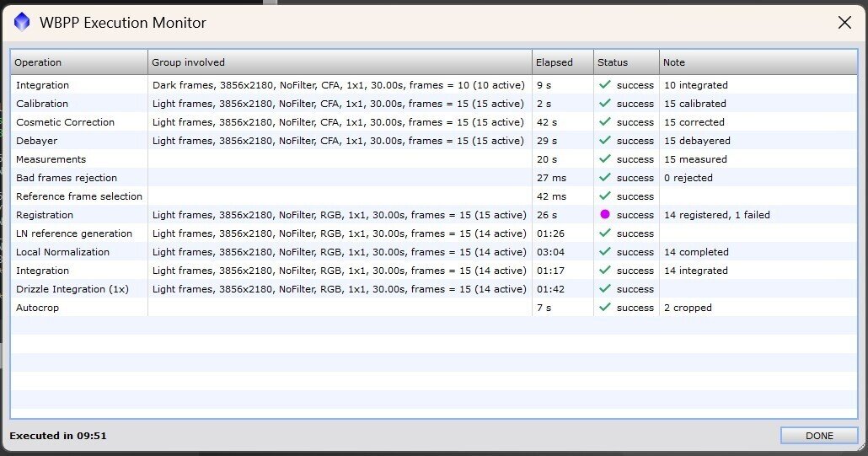
Task: Click the Debayer row's Light frames group text
Action: click(338, 141)
